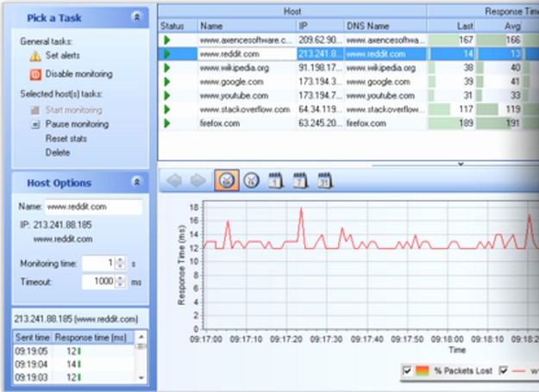Select the www.google.com host name
The height and width of the screenshot is (392, 539).
[x=231, y=82]
